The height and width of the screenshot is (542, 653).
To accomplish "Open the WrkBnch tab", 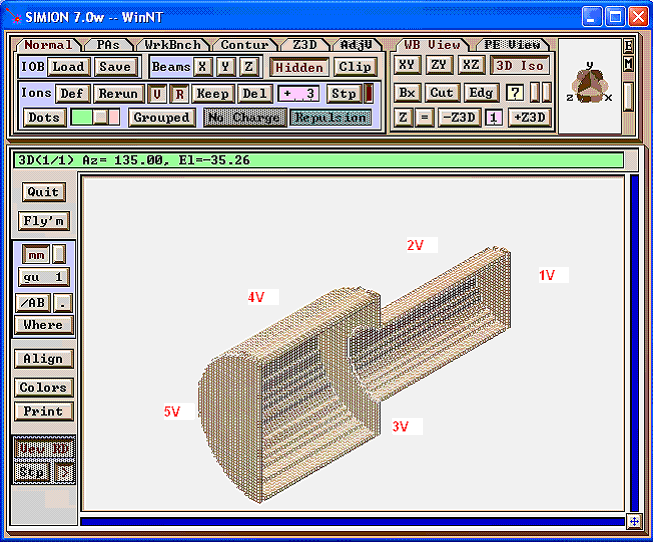I will point(172,45).
